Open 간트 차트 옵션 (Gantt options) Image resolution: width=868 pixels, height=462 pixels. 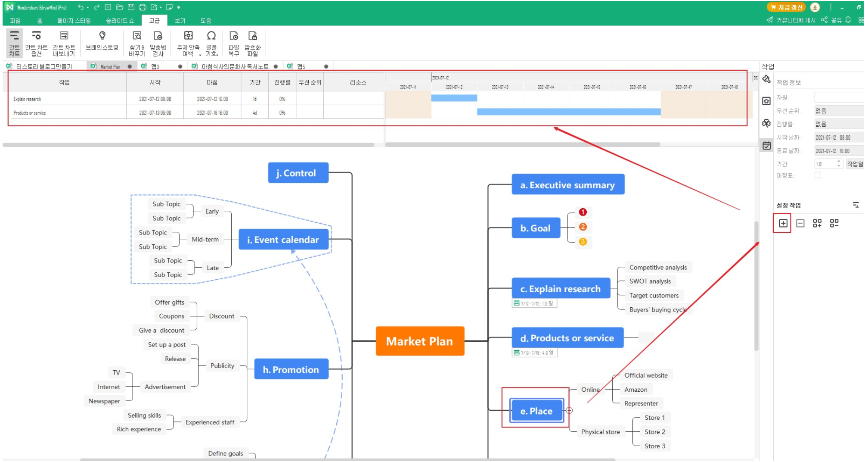[37, 44]
